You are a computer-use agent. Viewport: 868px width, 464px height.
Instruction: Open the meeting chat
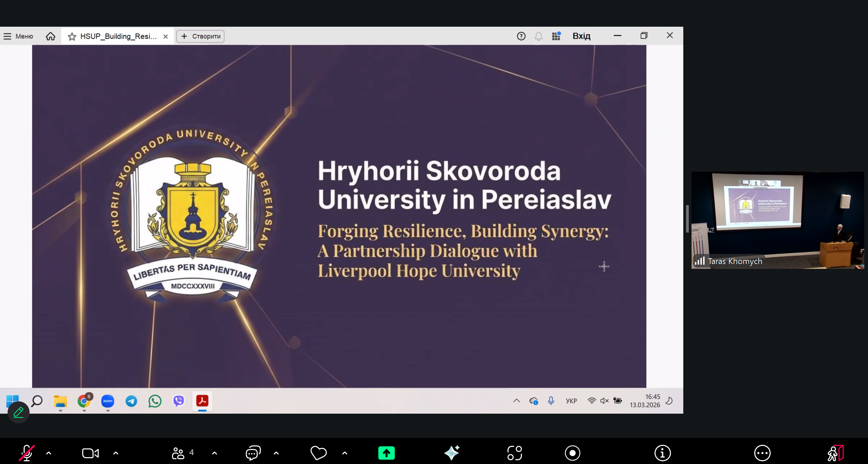click(x=253, y=453)
